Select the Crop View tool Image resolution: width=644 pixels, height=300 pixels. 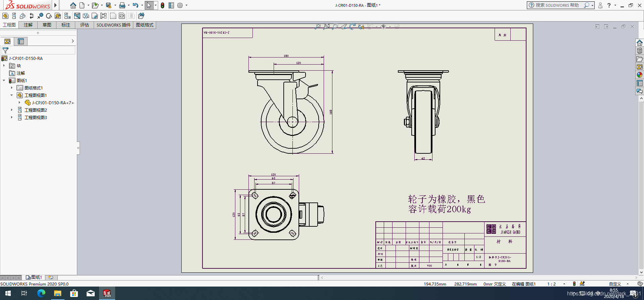coord(95,16)
